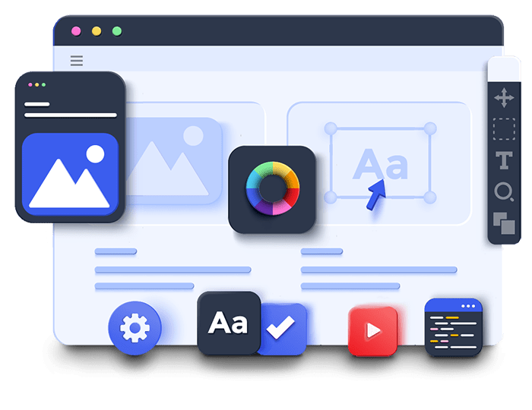The image size is (532, 410).
Task: Click the blue image thumbnail card
Action: tap(70, 172)
